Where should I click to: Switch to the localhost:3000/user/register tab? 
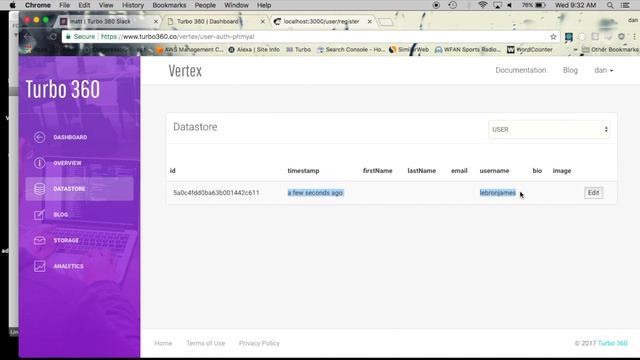(321, 21)
